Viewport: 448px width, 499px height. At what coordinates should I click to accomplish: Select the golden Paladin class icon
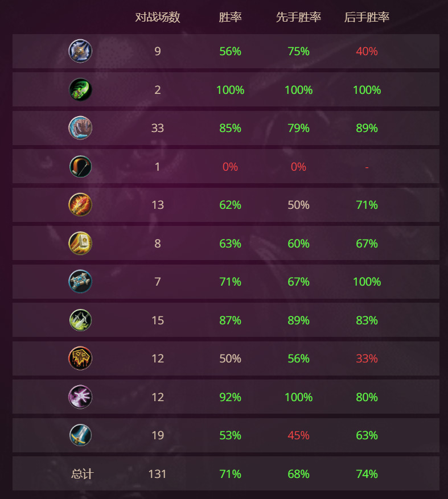tap(80, 244)
